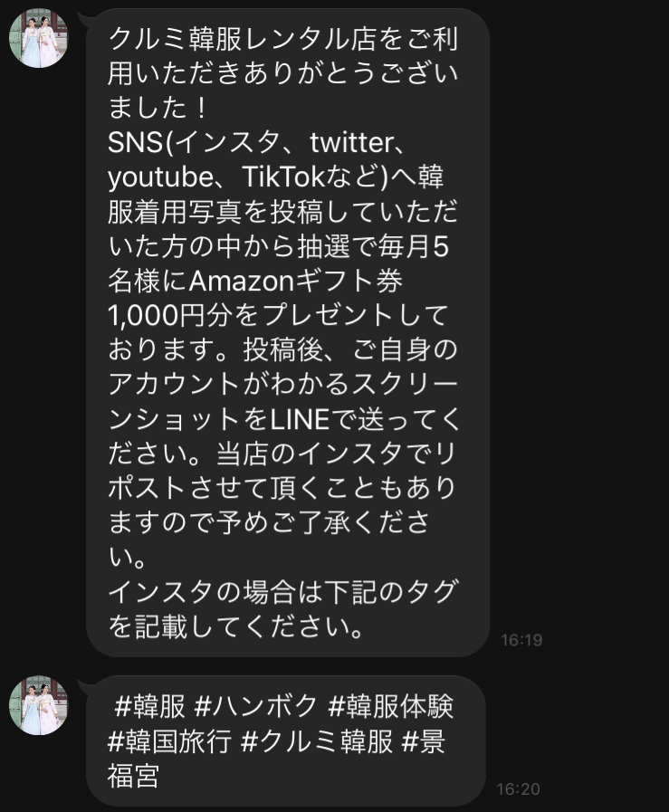Open the #韓国旅行 hashtag

[x=169, y=741]
